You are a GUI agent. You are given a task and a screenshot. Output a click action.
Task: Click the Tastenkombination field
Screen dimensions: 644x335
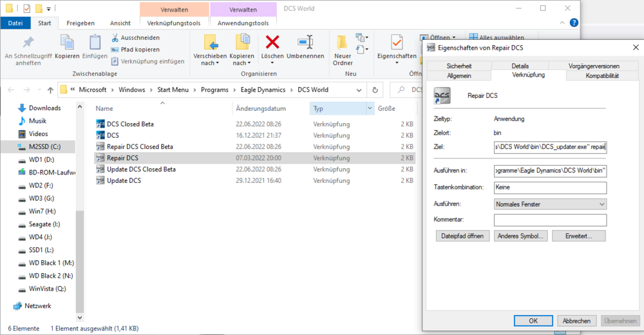(x=551, y=187)
